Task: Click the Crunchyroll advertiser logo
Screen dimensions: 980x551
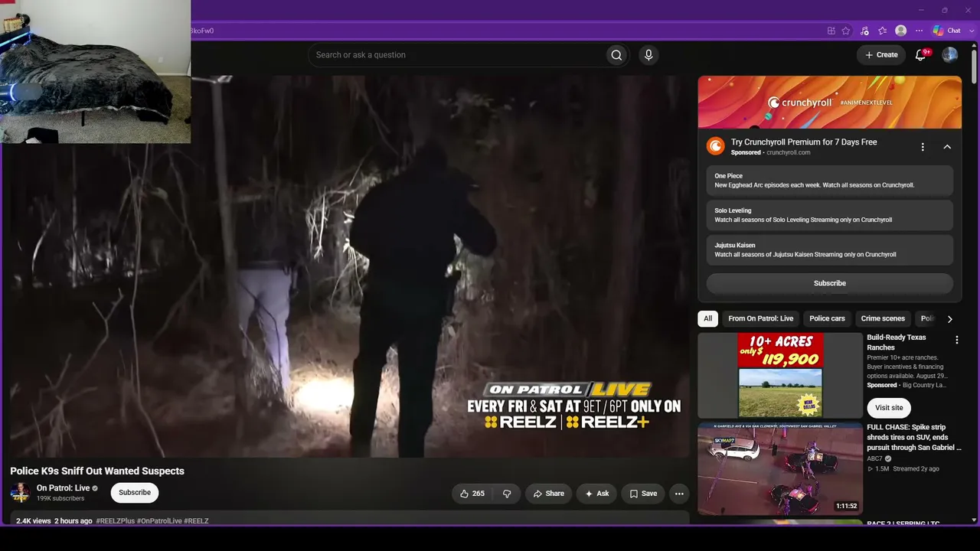Action: tap(715, 146)
